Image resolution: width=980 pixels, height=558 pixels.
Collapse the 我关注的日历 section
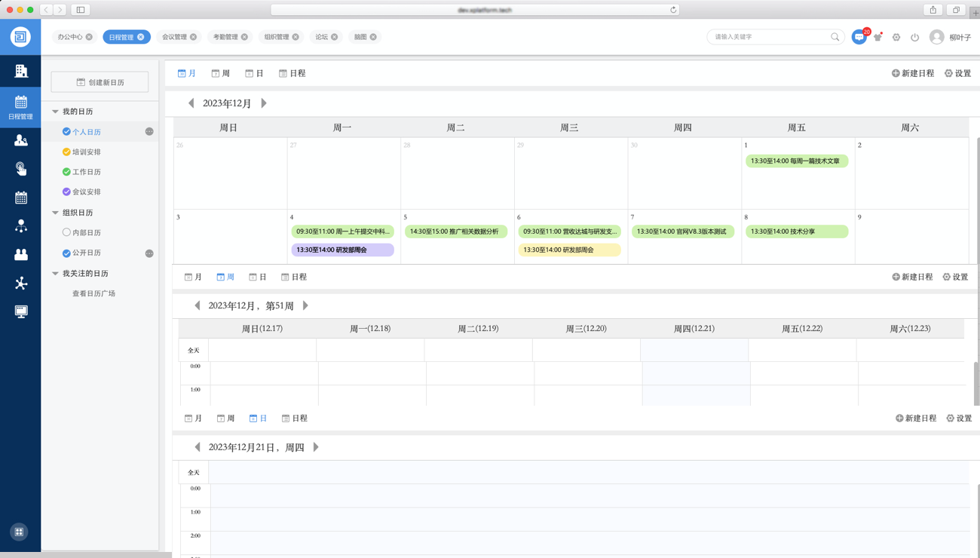pos(55,274)
